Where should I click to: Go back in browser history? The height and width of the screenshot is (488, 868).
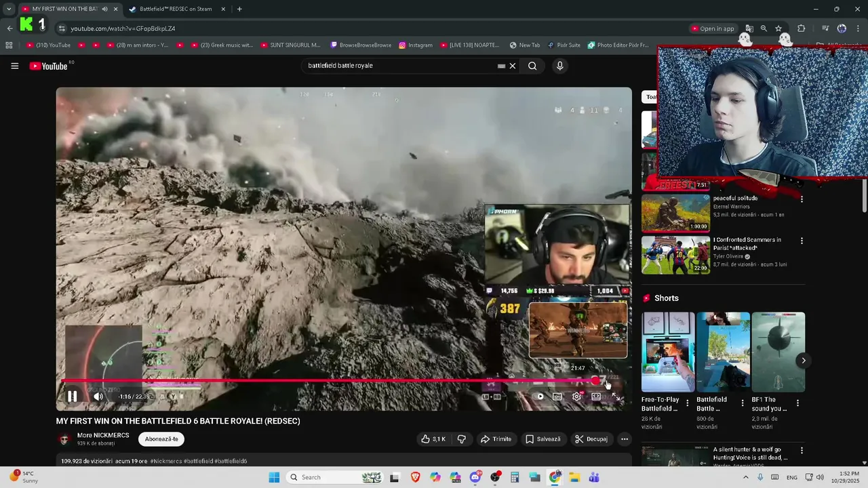[9, 28]
